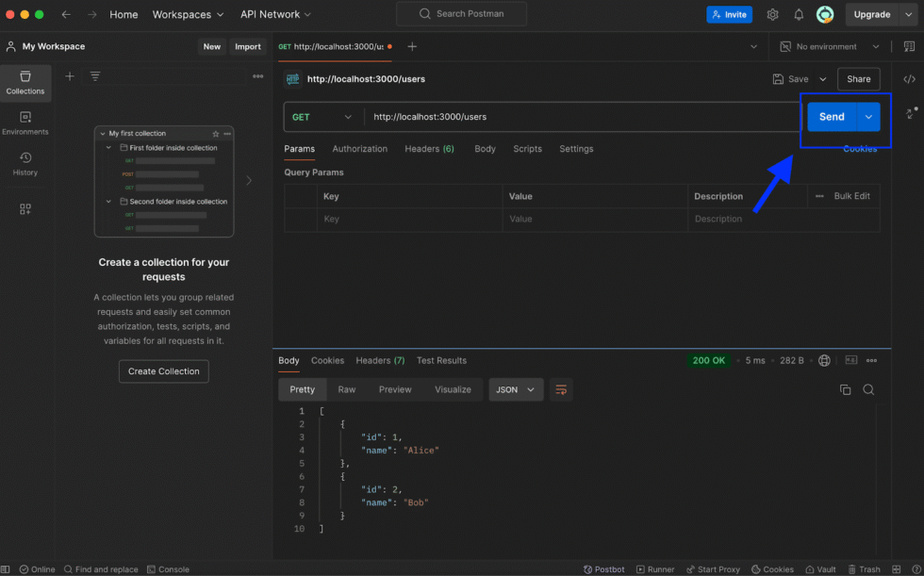Viewport: 924px width, 576px height.
Task: Switch to the request Body tab
Action: pyautogui.click(x=485, y=149)
